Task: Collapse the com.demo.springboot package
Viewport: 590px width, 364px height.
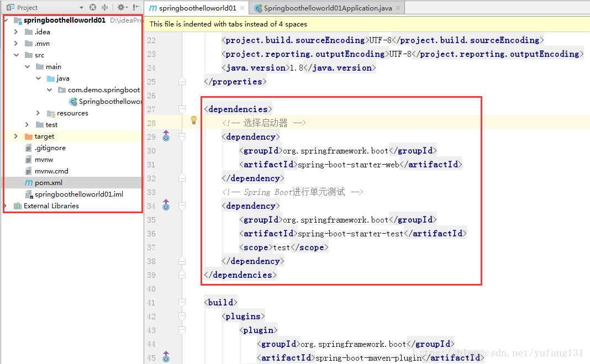Action: (x=50, y=90)
